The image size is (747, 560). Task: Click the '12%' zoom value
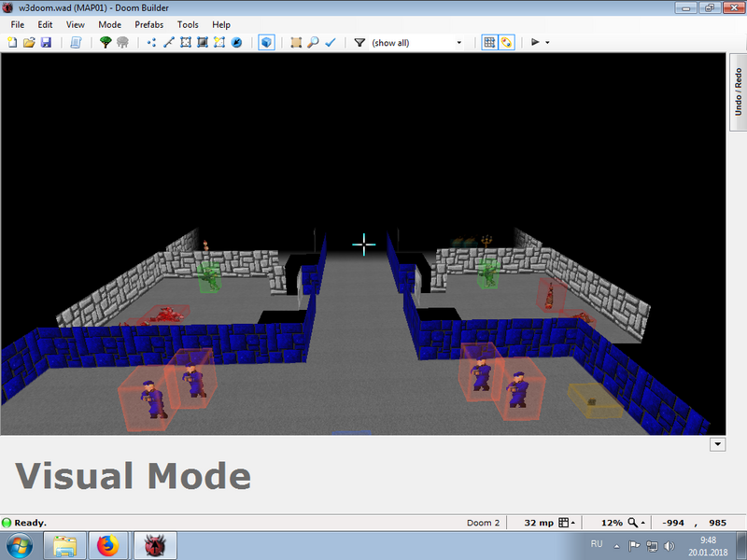[x=612, y=523]
